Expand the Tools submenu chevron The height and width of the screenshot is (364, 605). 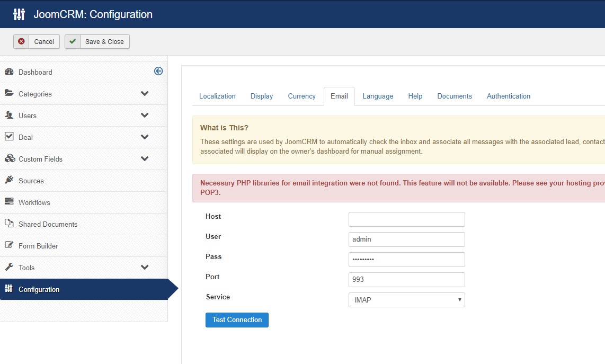[x=145, y=267]
